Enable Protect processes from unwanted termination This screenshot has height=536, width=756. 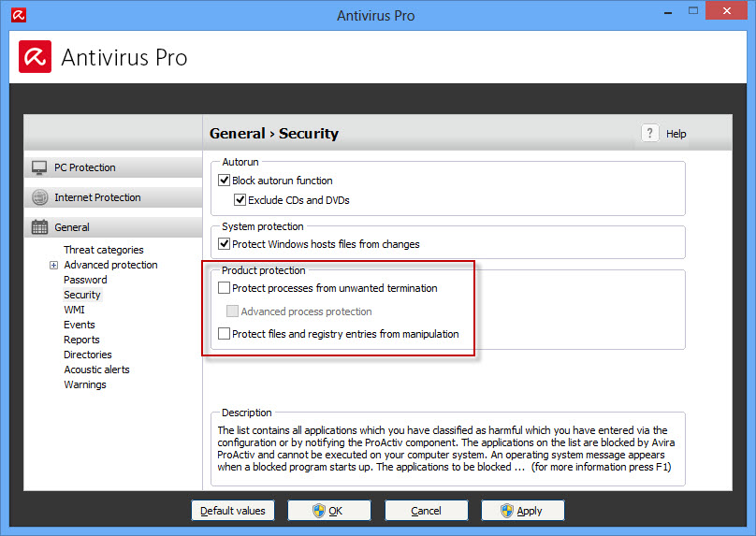[x=225, y=288]
